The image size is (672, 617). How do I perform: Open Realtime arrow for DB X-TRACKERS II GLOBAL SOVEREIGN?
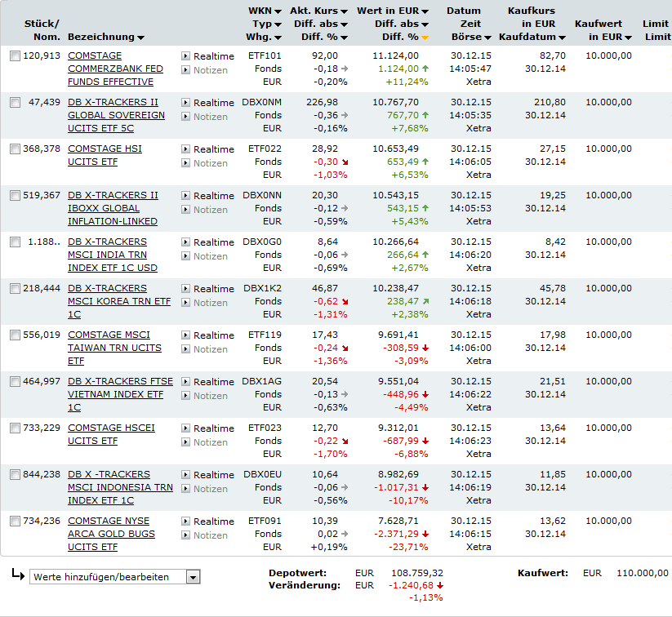185,102
